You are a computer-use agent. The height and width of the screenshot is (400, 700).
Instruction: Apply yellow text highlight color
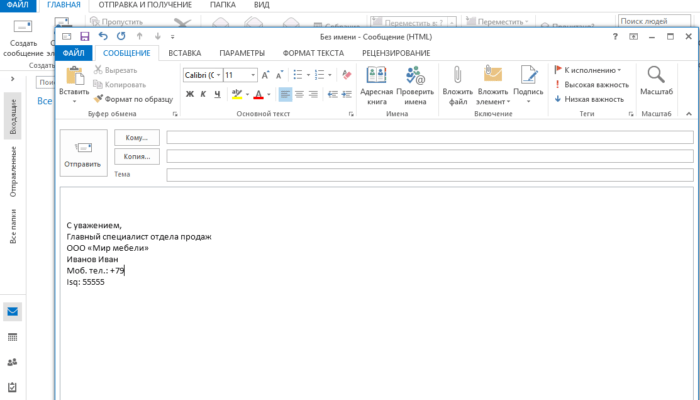coord(237,94)
